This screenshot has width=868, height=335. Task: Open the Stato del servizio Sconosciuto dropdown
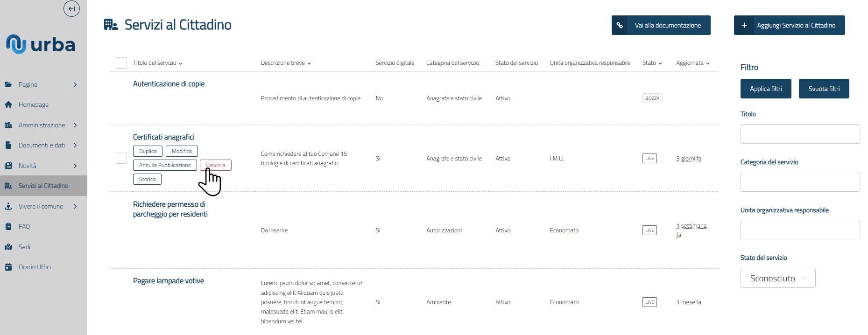(x=778, y=278)
